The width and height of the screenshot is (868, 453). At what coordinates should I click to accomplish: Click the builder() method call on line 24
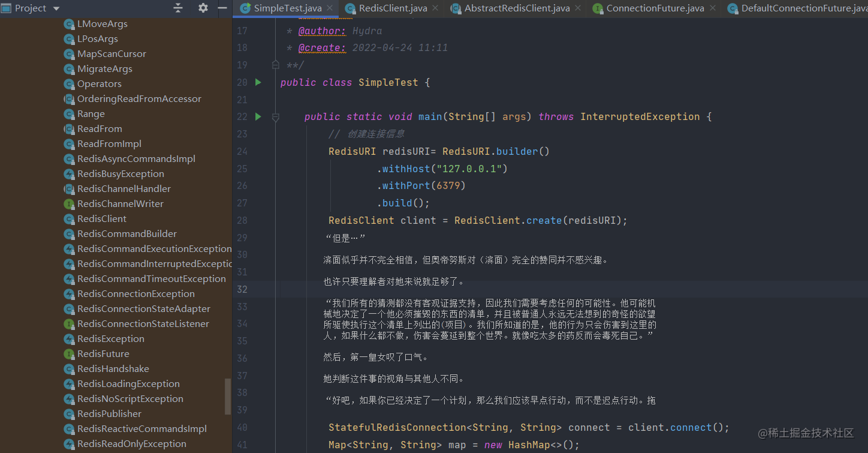pyautogui.click(x=523, y=151)
